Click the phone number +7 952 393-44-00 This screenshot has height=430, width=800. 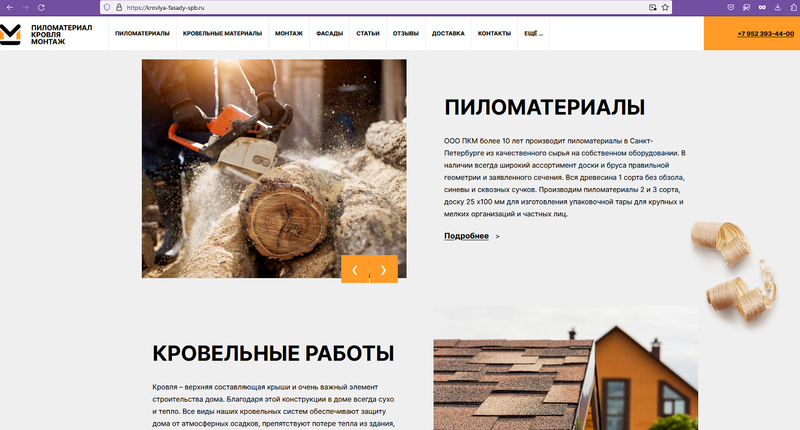(765, 34)
